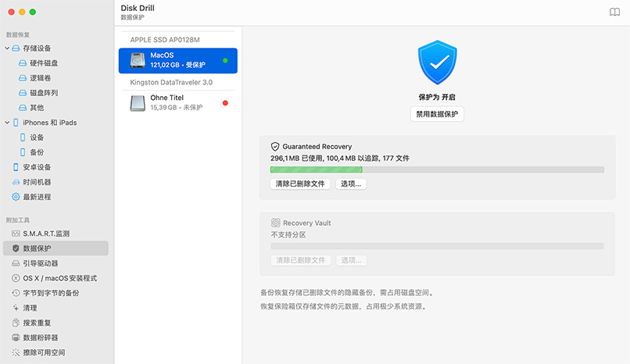The height and width of the screenshot is (364, 630).
Task: Click the book help icon top right
Action: pyautogui.click(x=614, y=12)
